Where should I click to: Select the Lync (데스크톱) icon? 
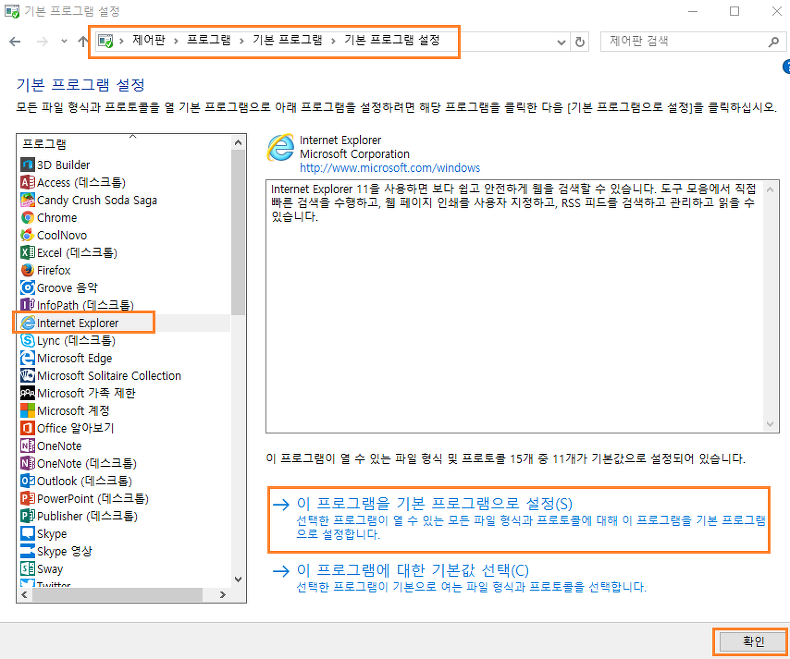coord(27,341)
